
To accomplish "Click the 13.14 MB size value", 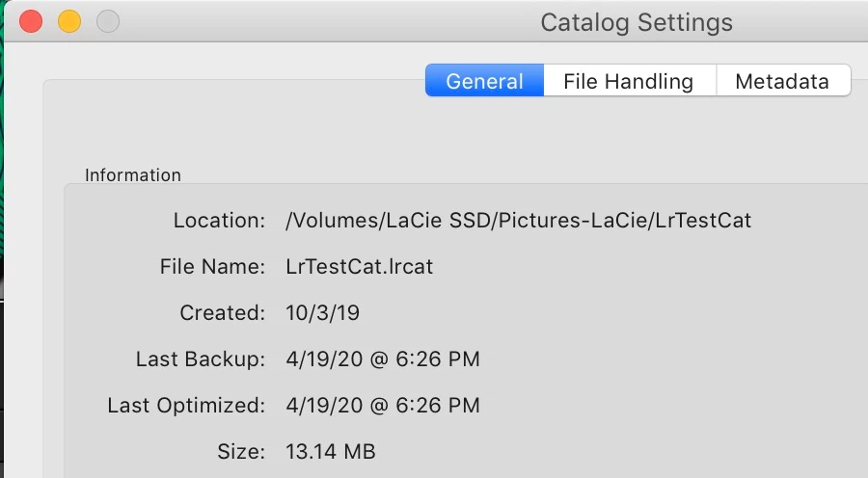I will (331, 451).
